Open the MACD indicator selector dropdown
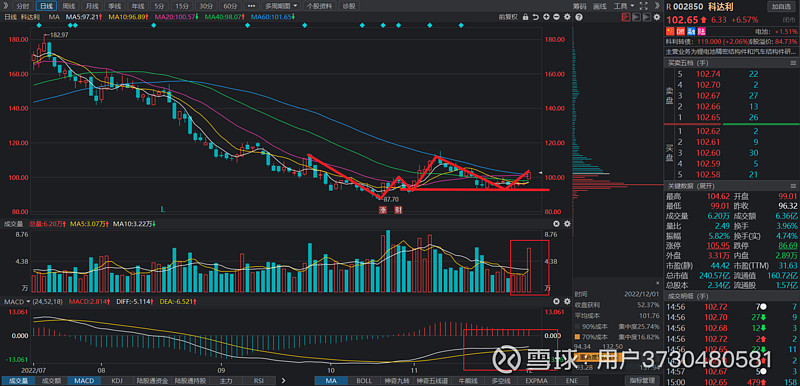This screenshot has width=800, height=386. (x=17, y=302)
